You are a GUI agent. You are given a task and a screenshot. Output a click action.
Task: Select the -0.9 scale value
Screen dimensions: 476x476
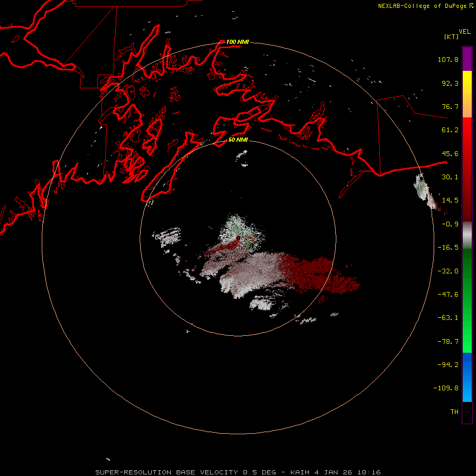click(450, 224)
